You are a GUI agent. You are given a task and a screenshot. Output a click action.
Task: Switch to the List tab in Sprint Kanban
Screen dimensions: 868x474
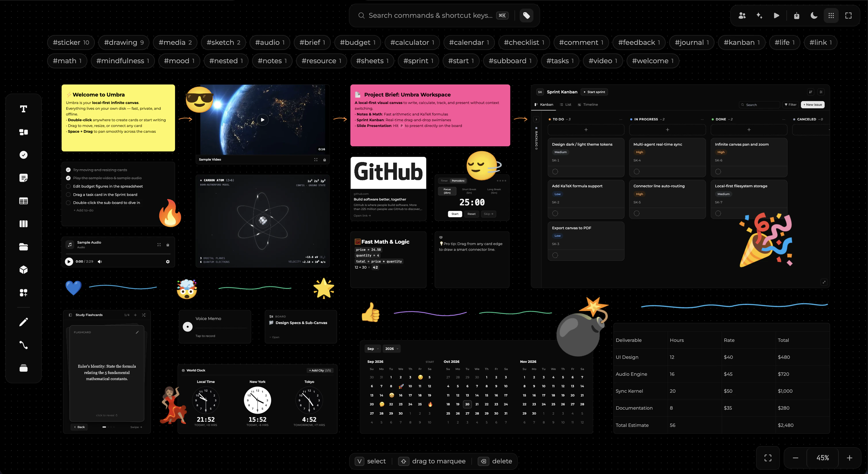[x=565, y=105]
